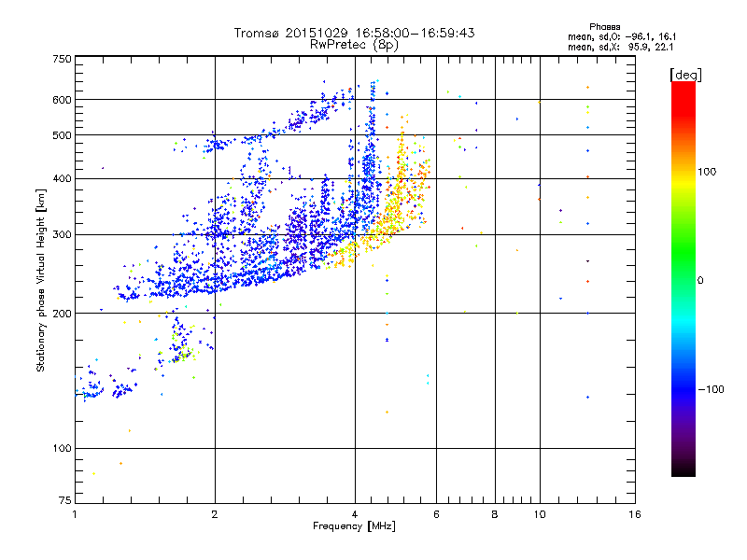
Task: Click the y-axis tick label "750"
Action: 63,59
